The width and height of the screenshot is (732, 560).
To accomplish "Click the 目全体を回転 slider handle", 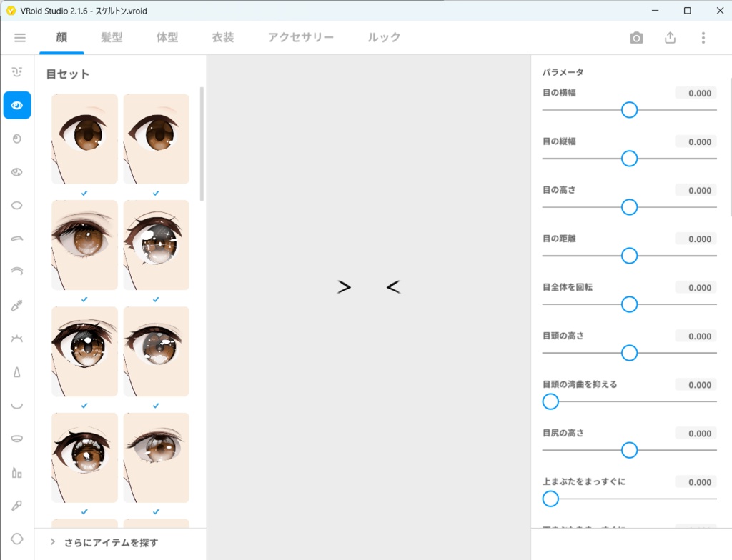I will [x=629, y=304].
